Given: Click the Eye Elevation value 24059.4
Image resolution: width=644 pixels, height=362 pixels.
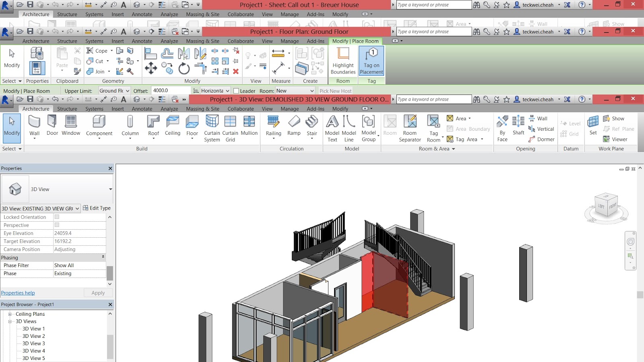Looking at the screenshot, I should point(79,233).
